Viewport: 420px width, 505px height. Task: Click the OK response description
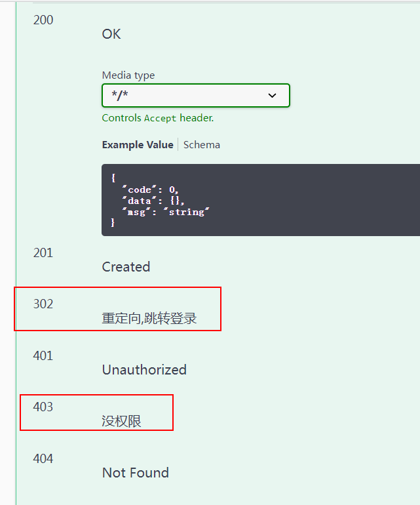pos(111,34)
